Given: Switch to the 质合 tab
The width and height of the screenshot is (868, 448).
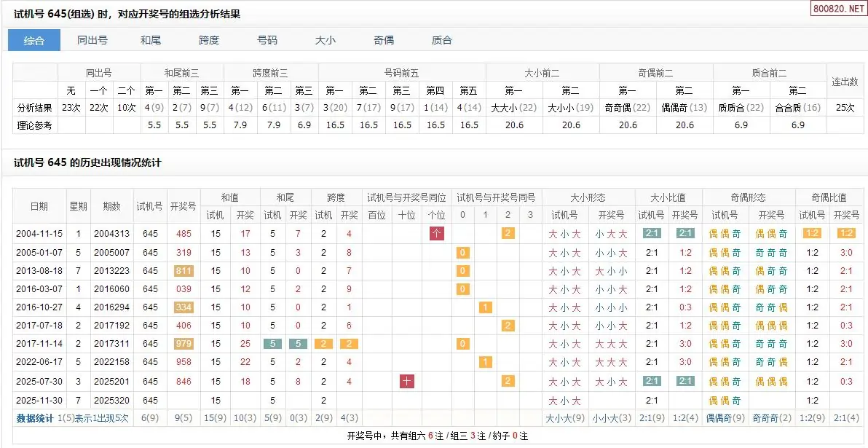Looking at the screenshot, I should click(x=442, y=40).
